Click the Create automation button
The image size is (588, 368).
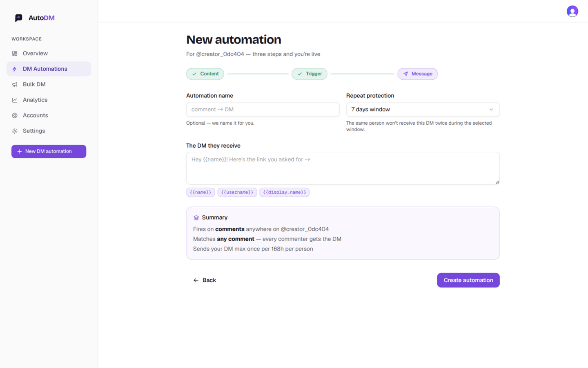tap(468, 280)
